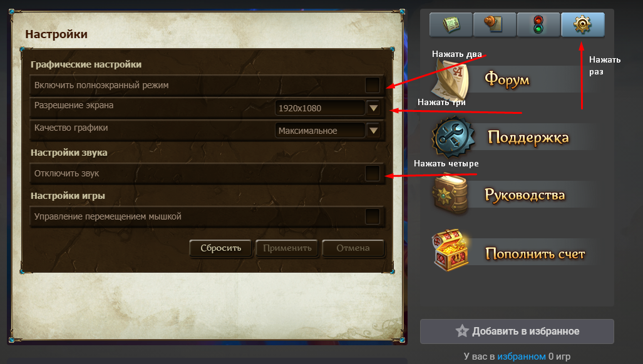Click the Применить button
643x364 pixels.
tap(287, 248)
